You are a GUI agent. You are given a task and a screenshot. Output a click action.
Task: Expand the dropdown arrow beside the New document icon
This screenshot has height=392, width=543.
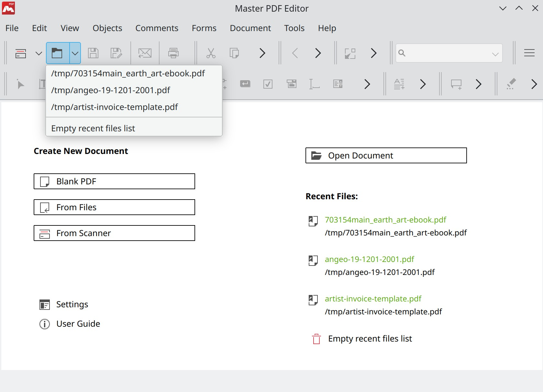39,53
